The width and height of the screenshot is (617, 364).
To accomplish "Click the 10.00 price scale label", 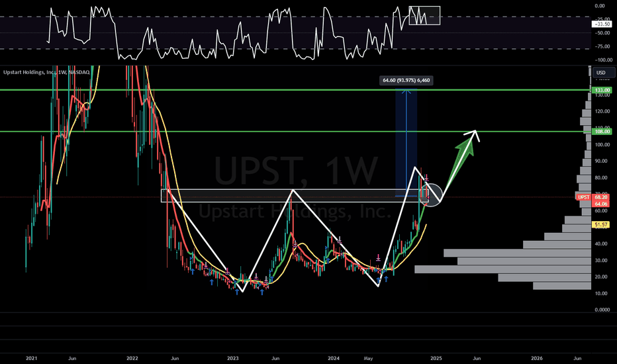I will click(602, 293).
